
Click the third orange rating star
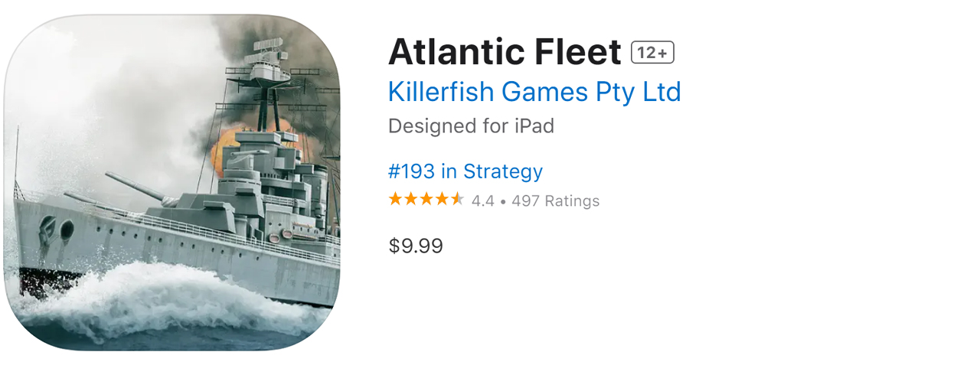pyautogui.click(x=426, y=200)
